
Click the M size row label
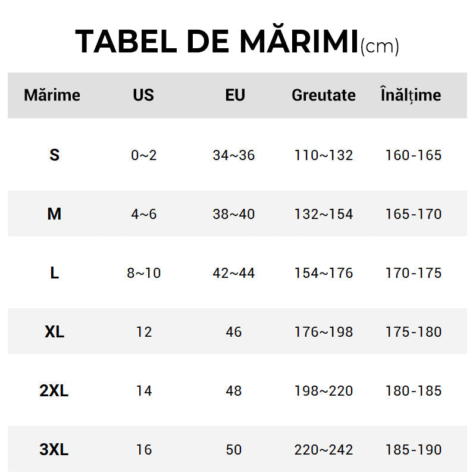54,214
